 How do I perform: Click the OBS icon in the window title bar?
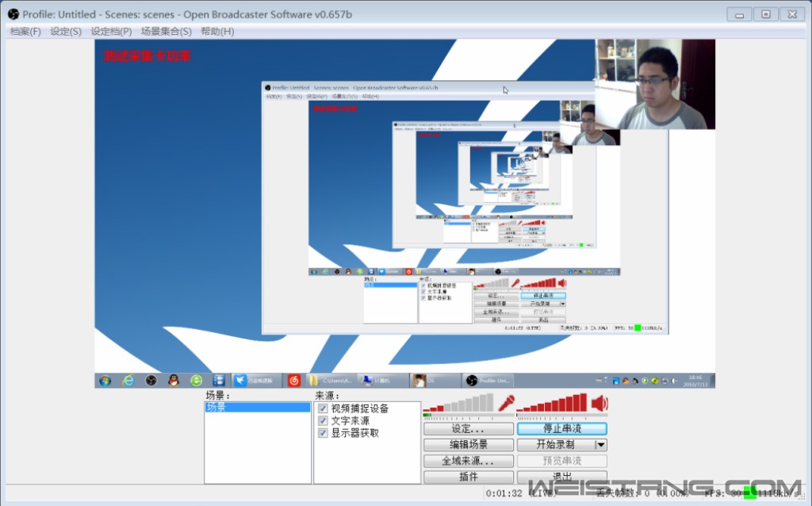pos(13,14)
